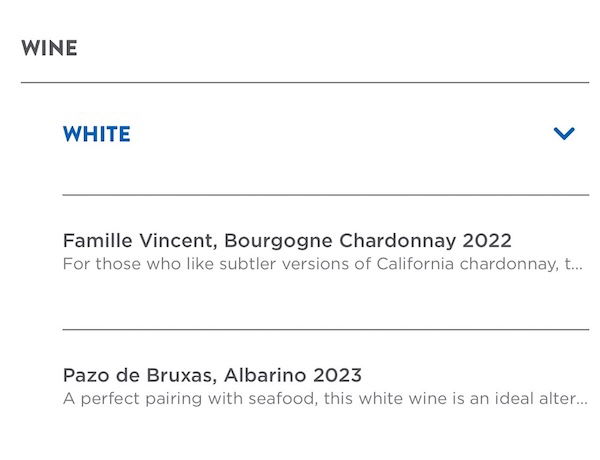Tap the words "California chardonnay" in the description
This screenshot has width=600, height=460.
pos(465,265)
